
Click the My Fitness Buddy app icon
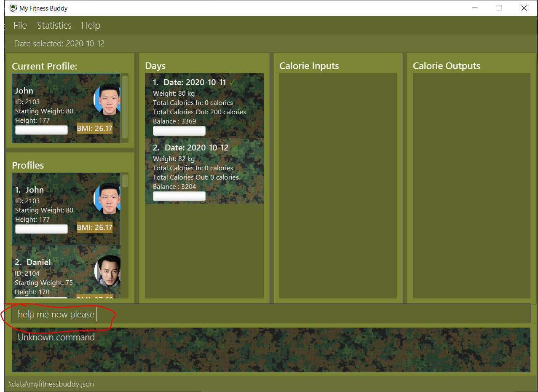(13, 8)
